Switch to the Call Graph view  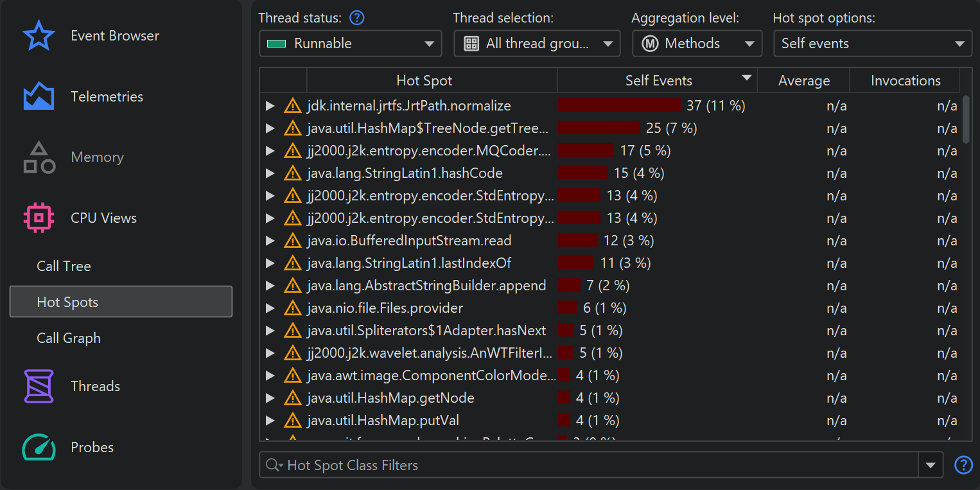[69, 338]
